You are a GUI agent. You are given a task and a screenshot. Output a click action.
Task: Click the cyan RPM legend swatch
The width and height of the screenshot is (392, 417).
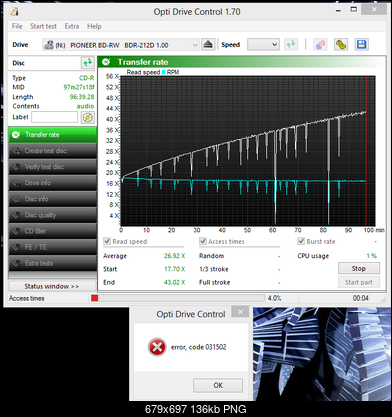[x=164, y=72]
